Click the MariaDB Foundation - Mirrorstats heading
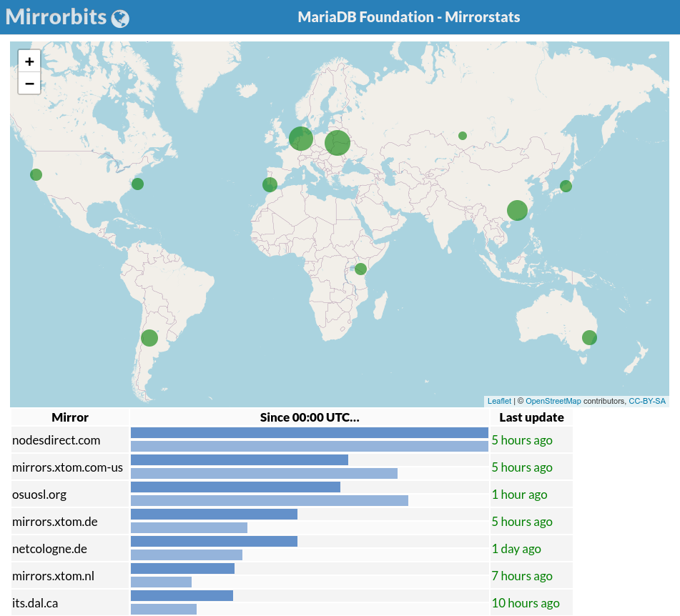The width and height of the screenshot is (680, 616). [x=409, y=17]
